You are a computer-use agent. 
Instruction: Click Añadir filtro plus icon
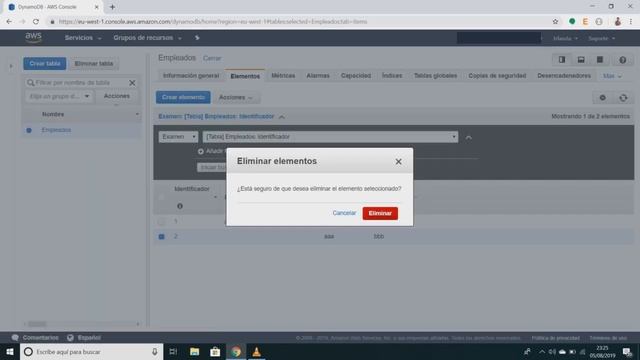[201, 151]
